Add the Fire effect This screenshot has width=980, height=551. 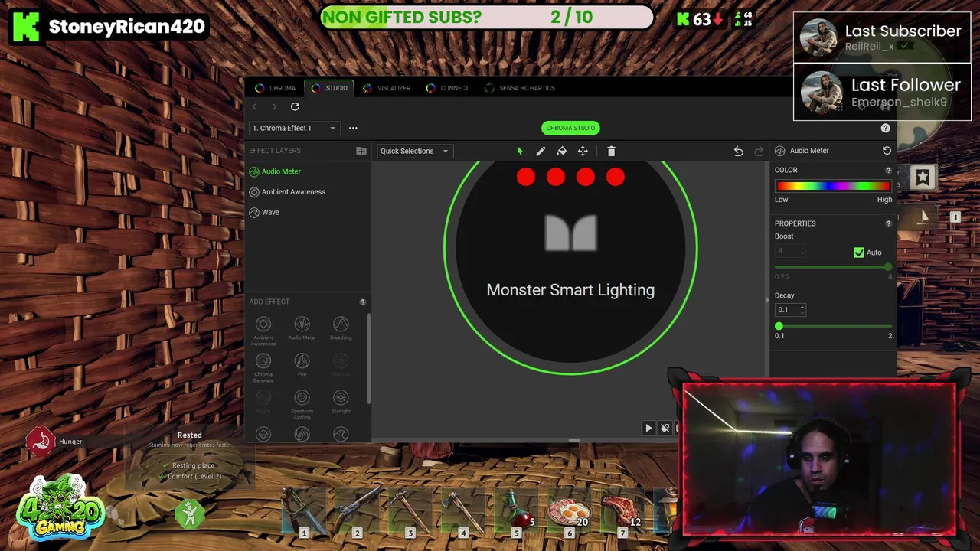(302, 364)
